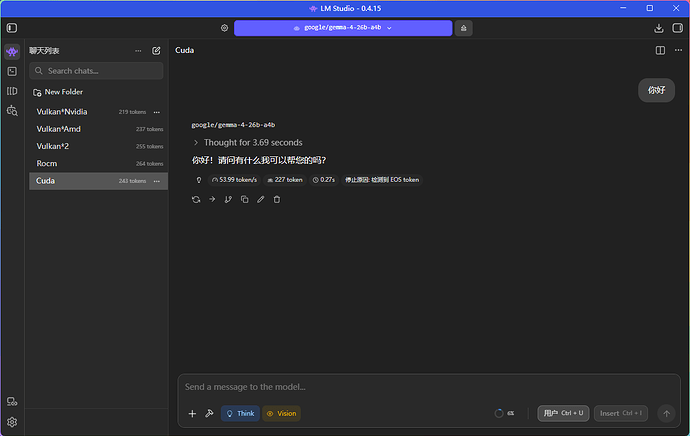Click the google/gemma-4-26b-a4b label above response
Viewport: 690px width, 436px height.
coord(233,125)
